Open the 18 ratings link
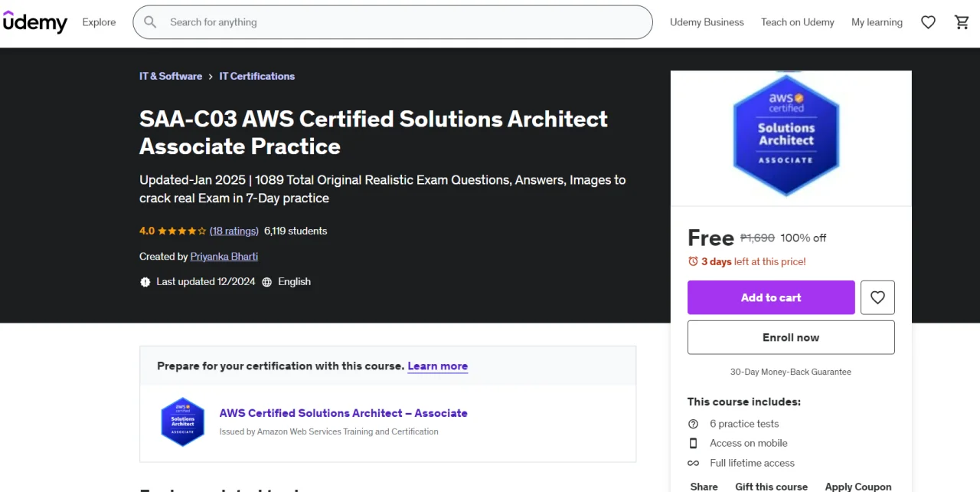Image resolution: width=980 pixels, height=492 pixels. click(234, 231)
